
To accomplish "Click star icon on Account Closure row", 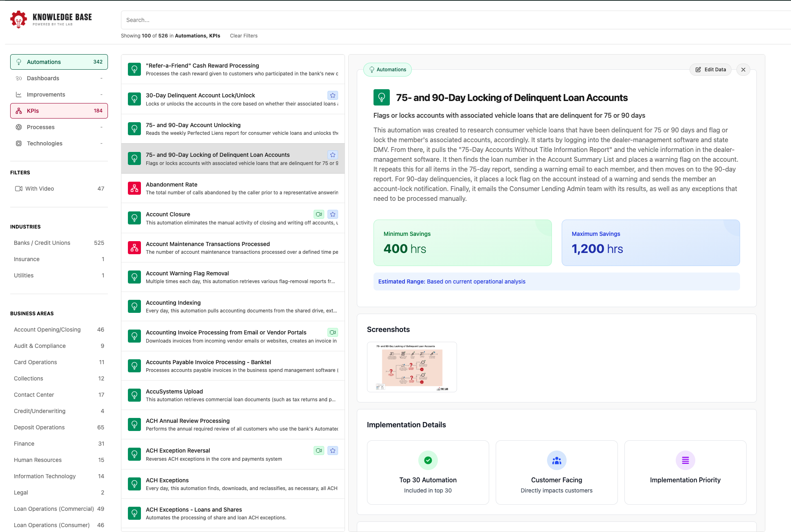I will 333,214.
